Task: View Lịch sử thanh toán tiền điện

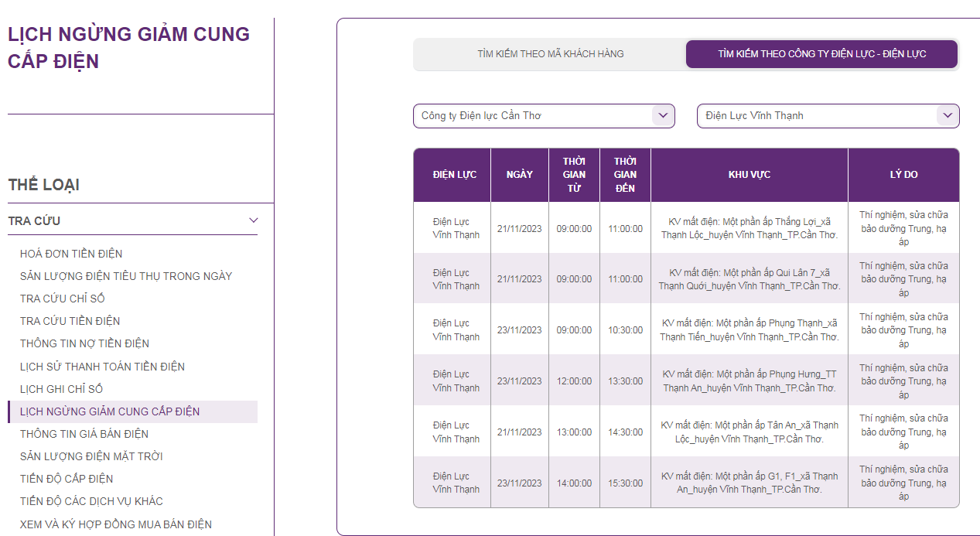Action: click(x=103, y=367)
